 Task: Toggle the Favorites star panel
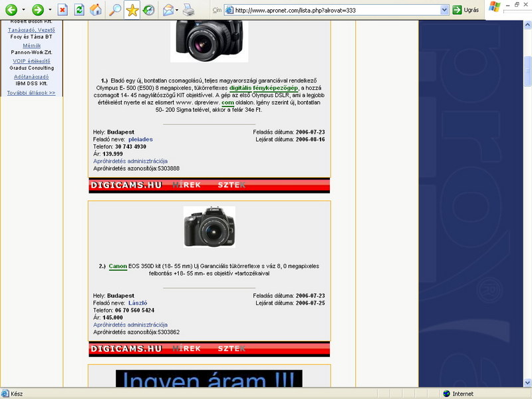point(132,10)
